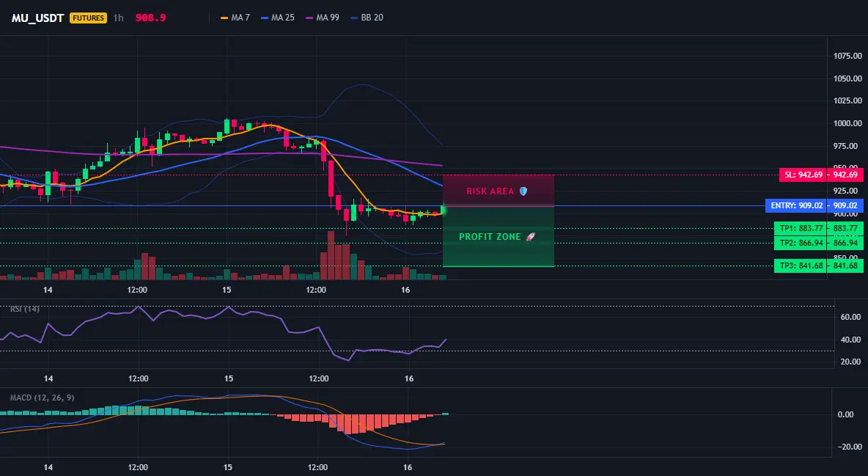Click the shield icon beside RISK AREA

tap(523, 191)
